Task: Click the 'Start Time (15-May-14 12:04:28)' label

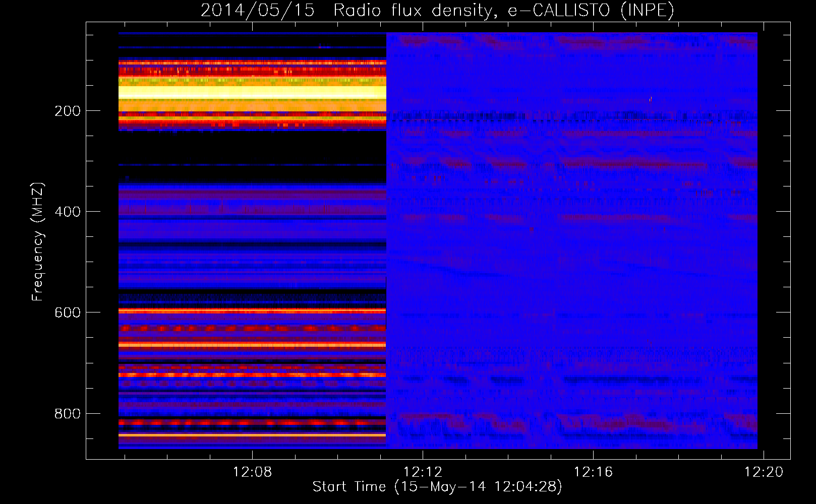Action: click(437, 487)
